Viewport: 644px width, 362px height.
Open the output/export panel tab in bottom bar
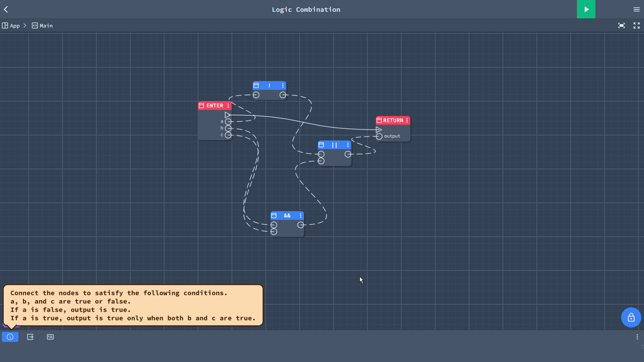click(30, 337)
